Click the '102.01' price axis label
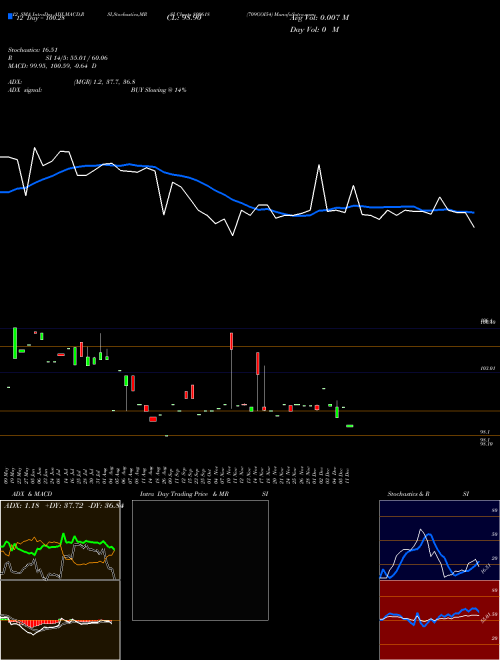This screenshot has width=500, height=660. (488, 368)
